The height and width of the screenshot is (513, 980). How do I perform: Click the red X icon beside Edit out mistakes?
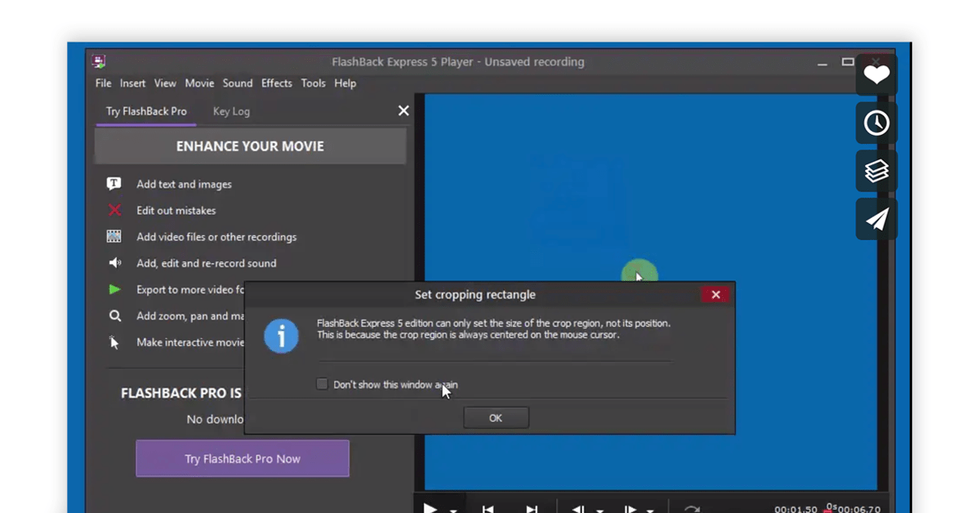tap(114, 210)
